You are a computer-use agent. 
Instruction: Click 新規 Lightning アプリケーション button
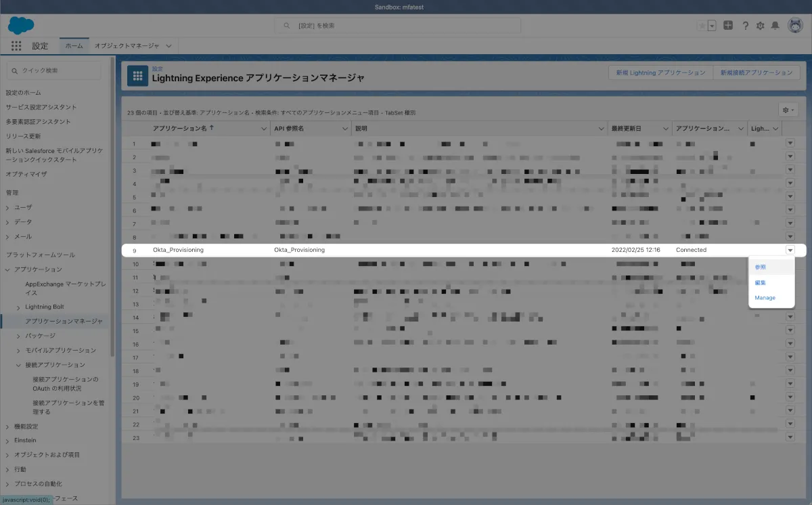(x=660, y=72)
